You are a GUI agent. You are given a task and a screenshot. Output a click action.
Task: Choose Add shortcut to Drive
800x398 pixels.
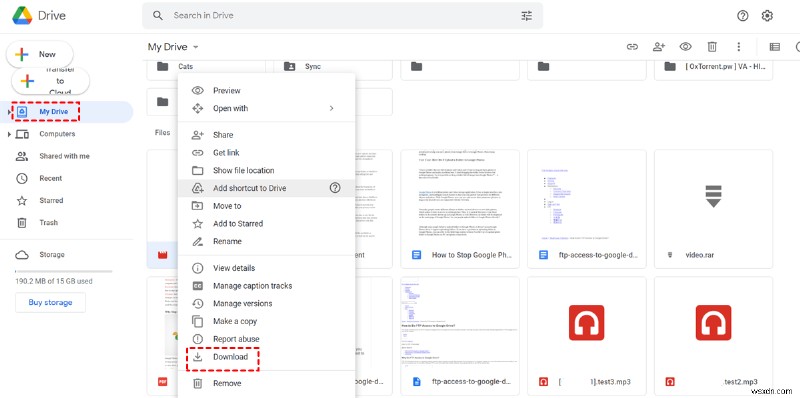click(x=266, y=188)
